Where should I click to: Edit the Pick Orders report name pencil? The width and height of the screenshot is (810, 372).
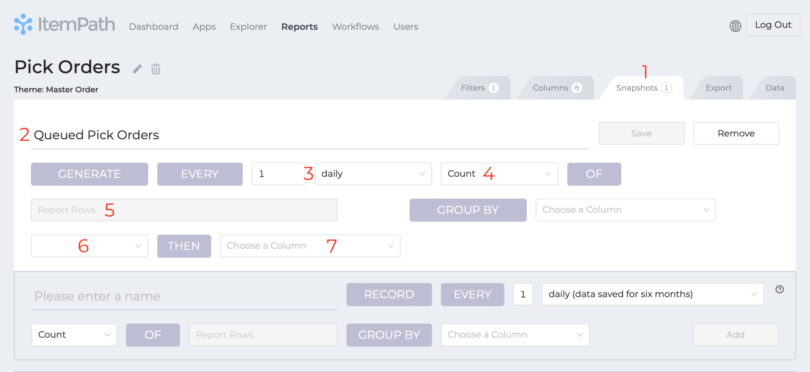(137, 69)
